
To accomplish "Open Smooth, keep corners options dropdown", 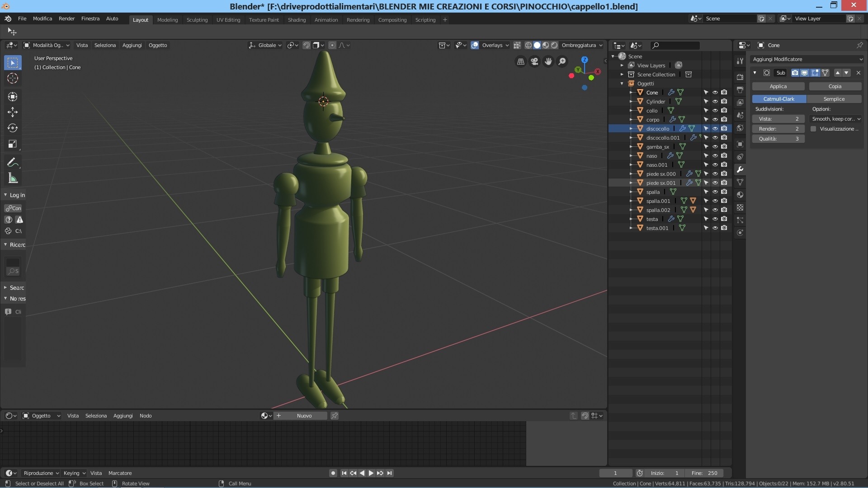I will tap(836, 119).
